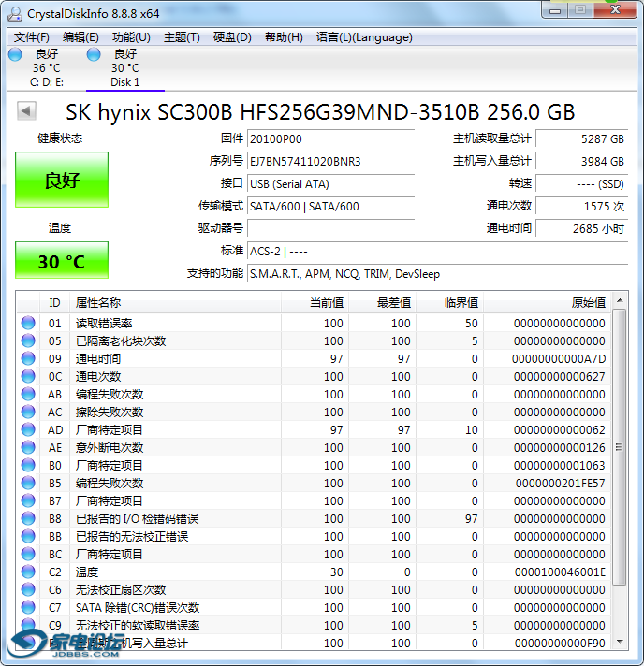Open the 语言(L)(Language) menu
This screenshot has width=644, height=666.
click(x=364, y=37)
